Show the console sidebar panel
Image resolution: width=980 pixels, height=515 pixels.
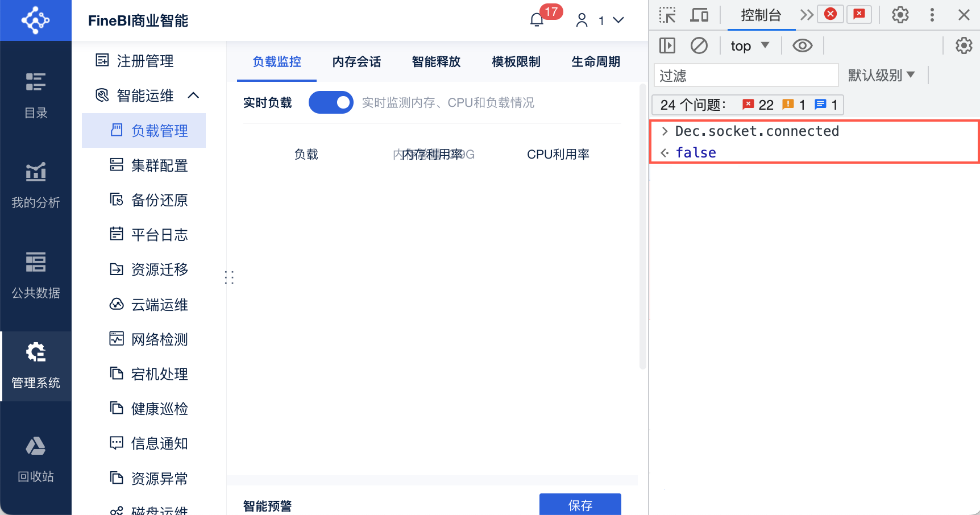[x=667, y=45]
